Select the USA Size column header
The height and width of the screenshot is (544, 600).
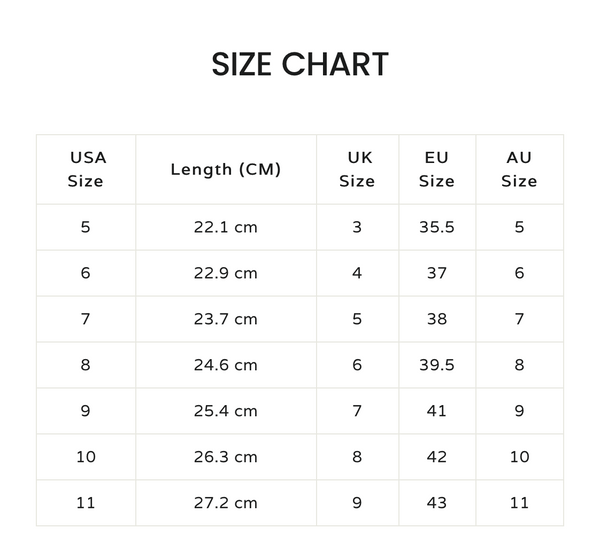coord(86,169)
